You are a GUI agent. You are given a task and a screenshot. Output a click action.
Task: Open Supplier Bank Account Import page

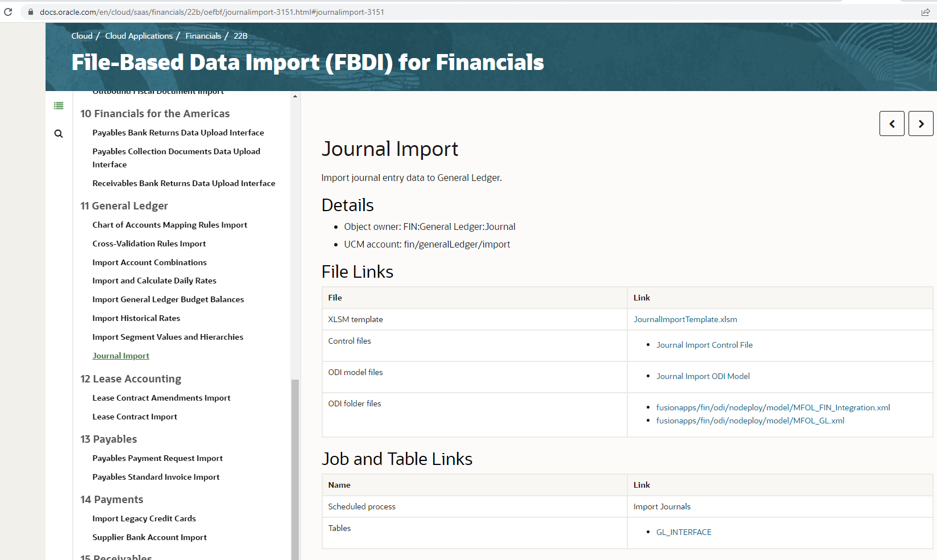pos(150,537)
